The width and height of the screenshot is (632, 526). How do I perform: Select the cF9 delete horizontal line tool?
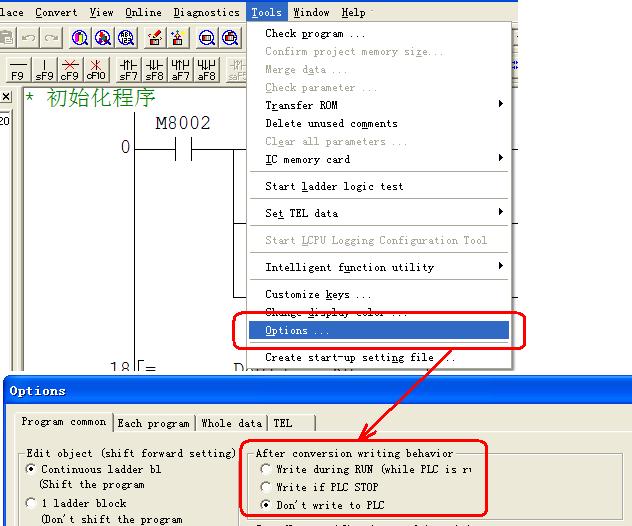[x=70, y=69]
